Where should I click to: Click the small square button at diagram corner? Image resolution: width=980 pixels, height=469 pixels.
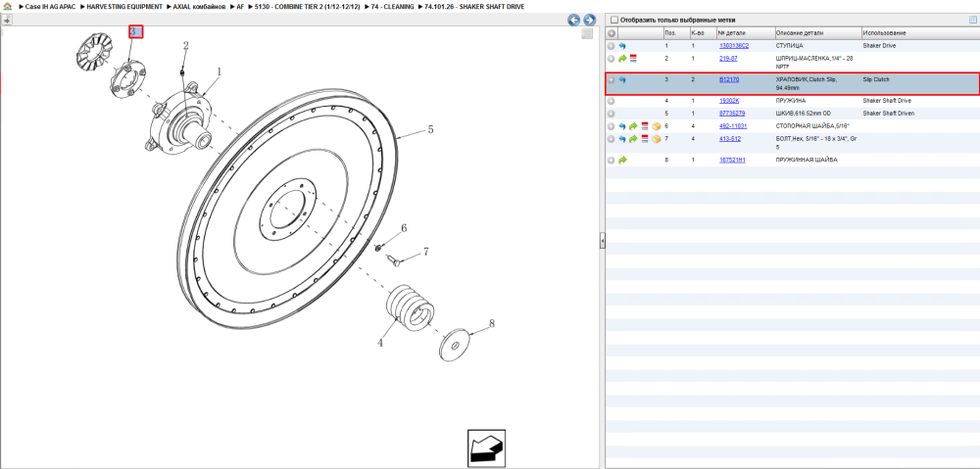pos(587,33)
